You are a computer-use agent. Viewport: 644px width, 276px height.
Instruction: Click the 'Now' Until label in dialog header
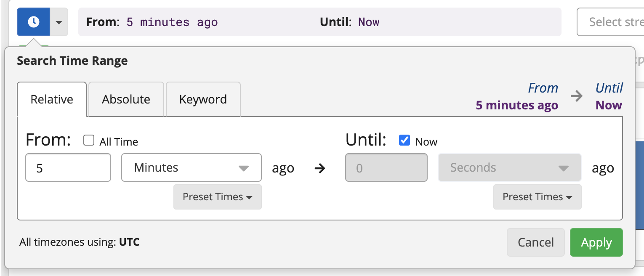click(x=609, y=105)
